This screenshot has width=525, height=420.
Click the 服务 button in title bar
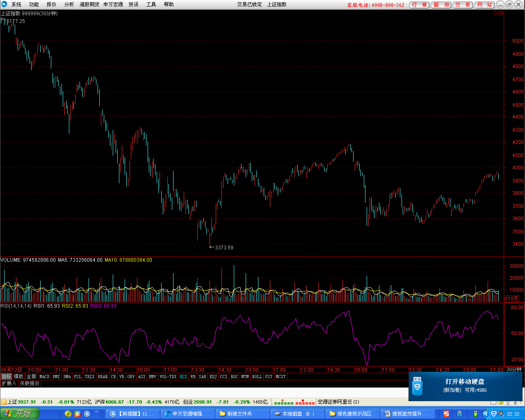pyautogui.click(x=441, y=5)
